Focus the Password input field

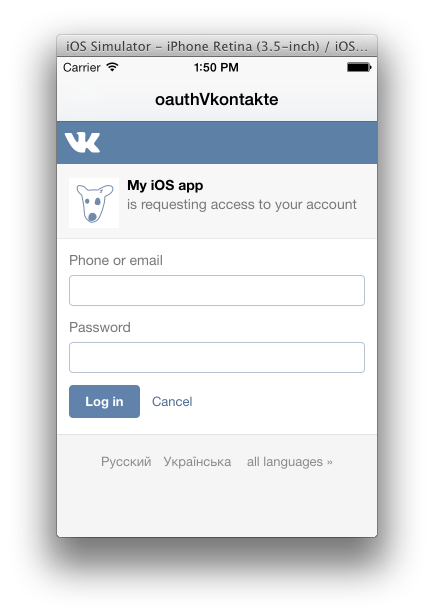(217, 358)
